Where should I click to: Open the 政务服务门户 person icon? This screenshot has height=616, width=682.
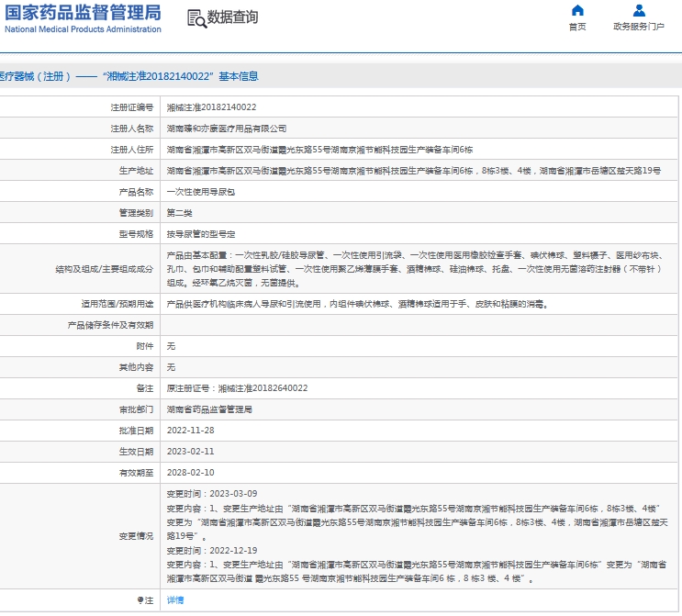coord(639,10)
